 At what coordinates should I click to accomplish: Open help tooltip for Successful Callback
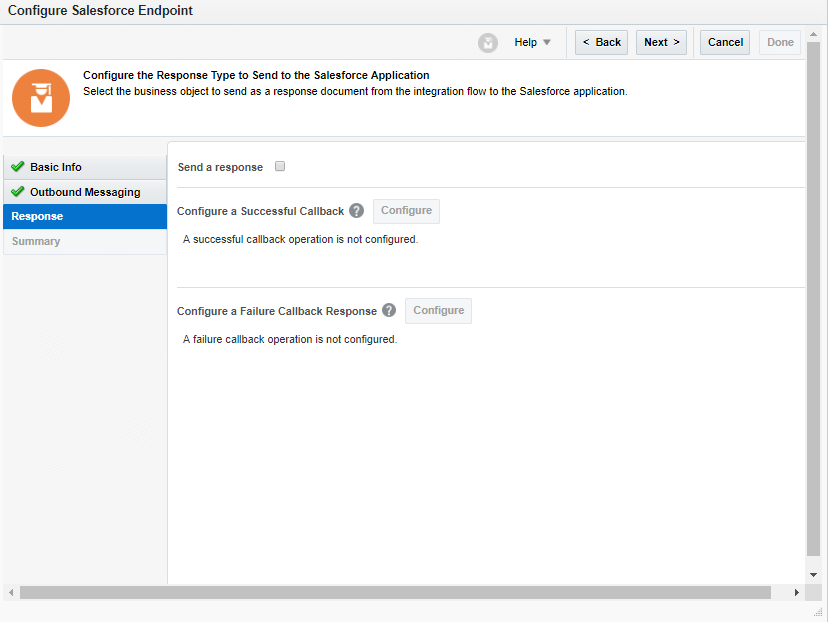(356, 211)
